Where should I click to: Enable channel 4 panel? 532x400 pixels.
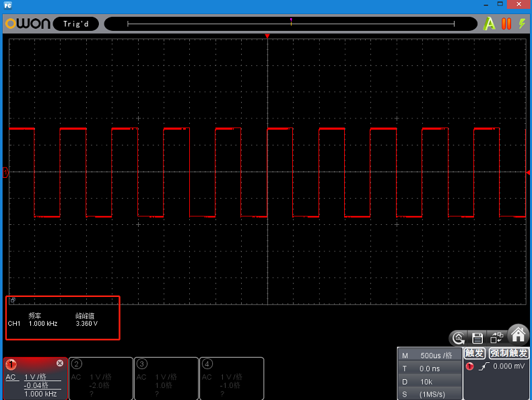click(207, 364)
